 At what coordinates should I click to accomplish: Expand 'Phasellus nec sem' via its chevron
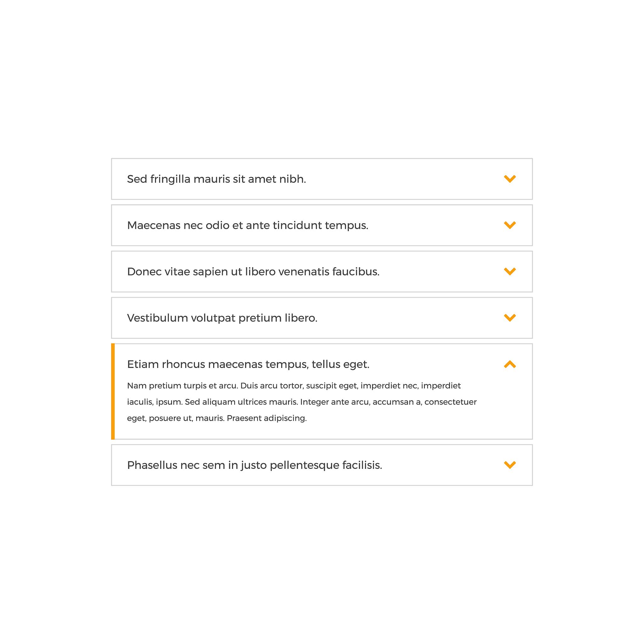click(x=510, y=465)
